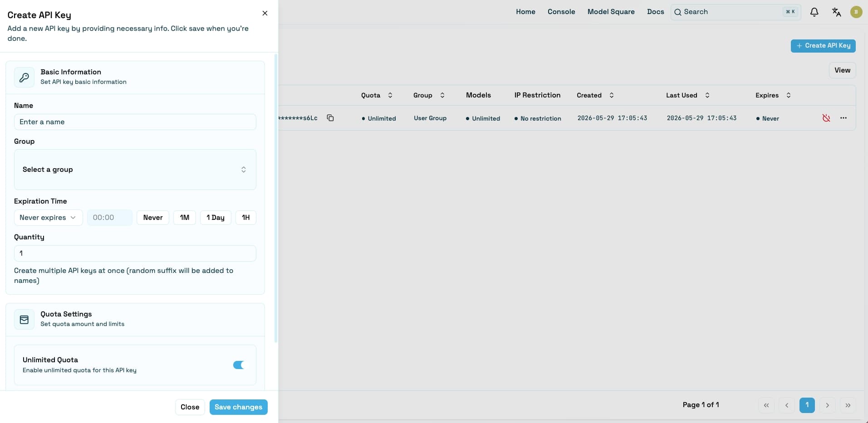Open the row actions ellipsis menu
Viewport: 868px width, 423px height.
click(x=843, y=118)
